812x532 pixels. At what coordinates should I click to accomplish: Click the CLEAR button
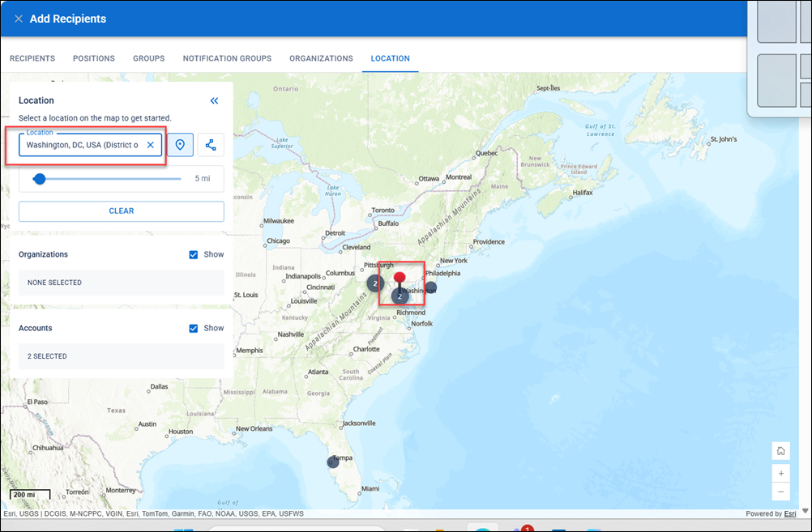(122, 211)
